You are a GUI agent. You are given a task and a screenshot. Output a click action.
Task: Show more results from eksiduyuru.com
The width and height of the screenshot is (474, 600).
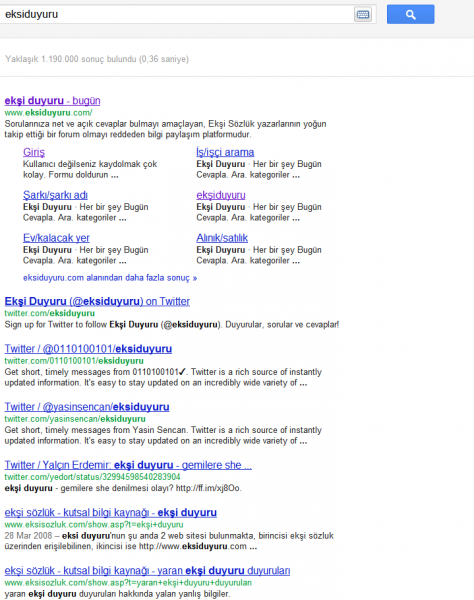point(110,278)
